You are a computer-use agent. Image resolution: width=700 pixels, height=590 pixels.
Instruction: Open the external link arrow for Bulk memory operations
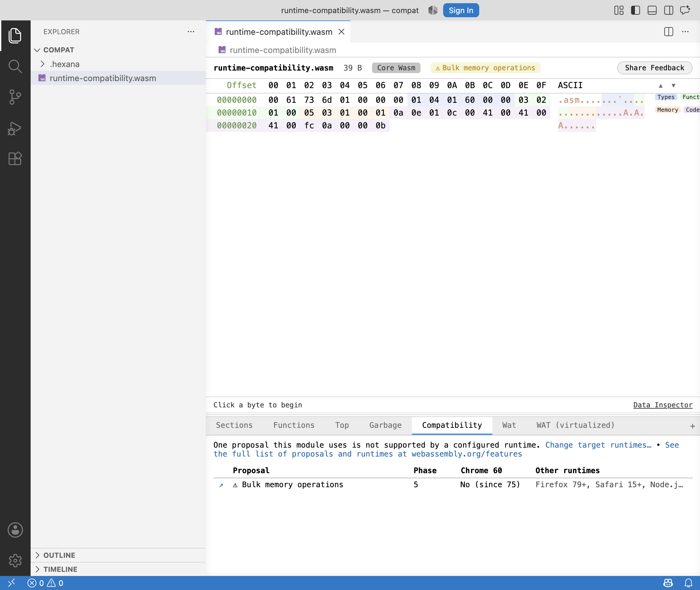pyautogui.click(x=221, y=485)
